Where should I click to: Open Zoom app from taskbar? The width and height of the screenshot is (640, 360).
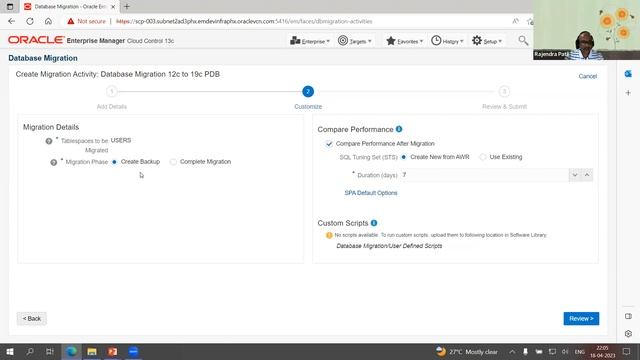[x=133, y=351]
